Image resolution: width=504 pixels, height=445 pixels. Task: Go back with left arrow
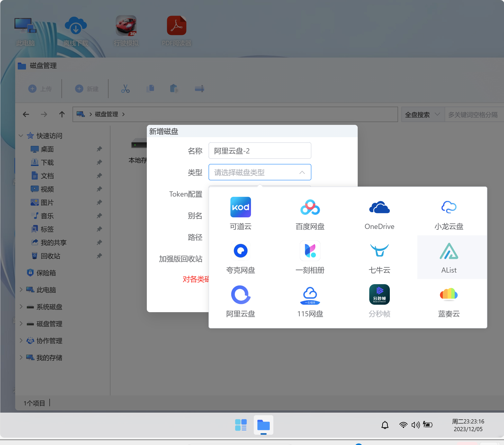[x=26, y=114]
